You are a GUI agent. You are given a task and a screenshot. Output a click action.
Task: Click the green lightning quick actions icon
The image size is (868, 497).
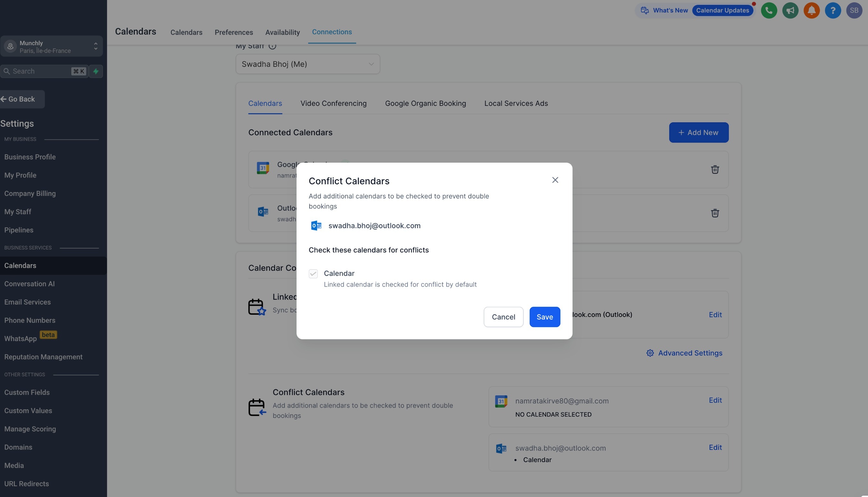point(96,71)
